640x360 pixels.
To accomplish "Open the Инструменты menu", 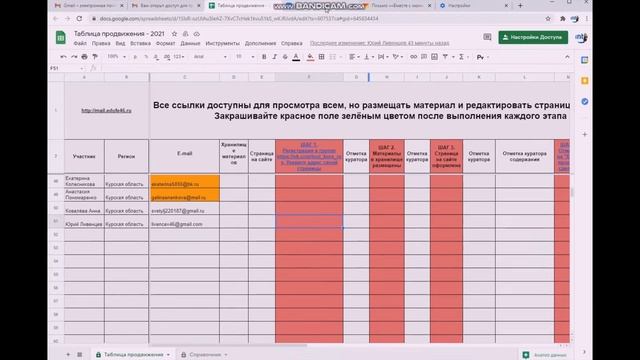I will pos(222,43).
